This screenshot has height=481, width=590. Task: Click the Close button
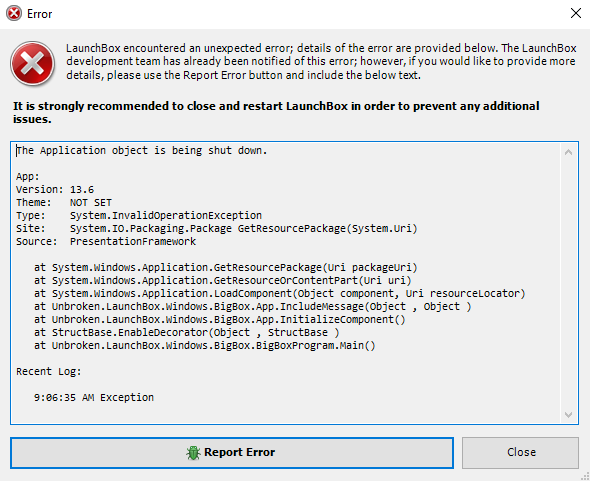pos(520,453)
